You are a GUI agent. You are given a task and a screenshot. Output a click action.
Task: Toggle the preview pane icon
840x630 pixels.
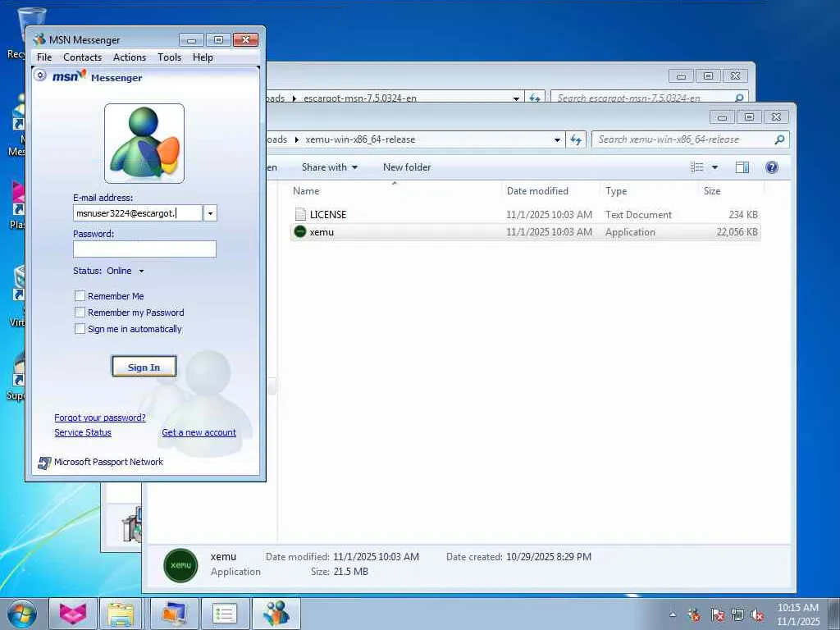pyautogui.click(x=742, y=167)
